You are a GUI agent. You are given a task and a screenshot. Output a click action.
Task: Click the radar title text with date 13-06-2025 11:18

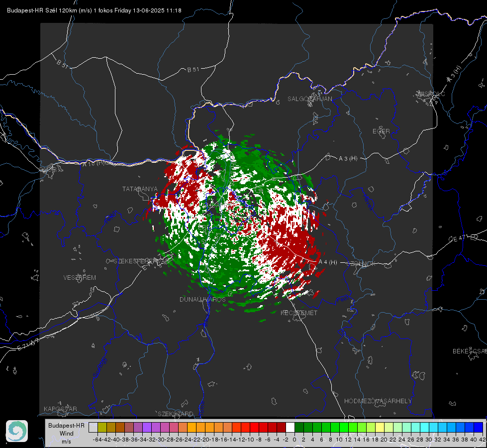[94, 10]
